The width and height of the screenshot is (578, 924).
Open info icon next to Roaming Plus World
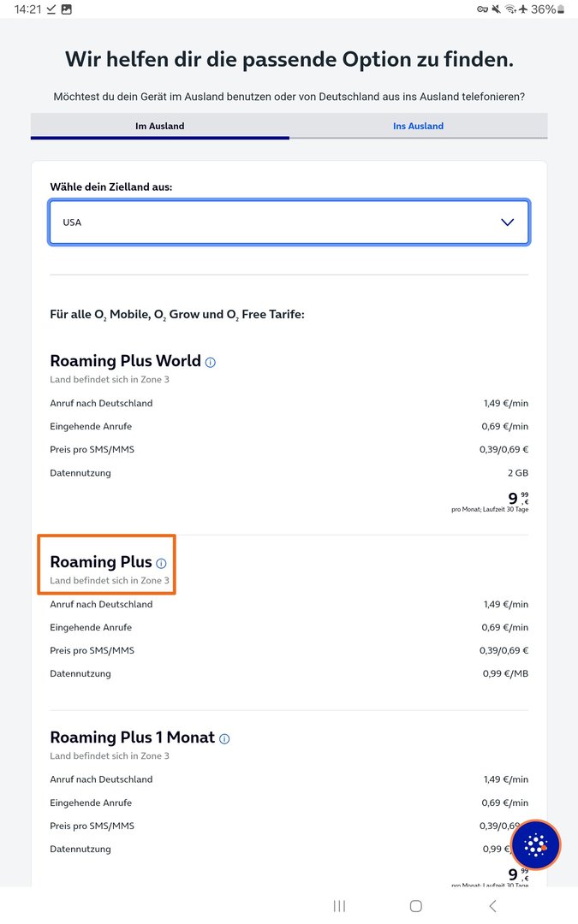[x=211, y=362]
